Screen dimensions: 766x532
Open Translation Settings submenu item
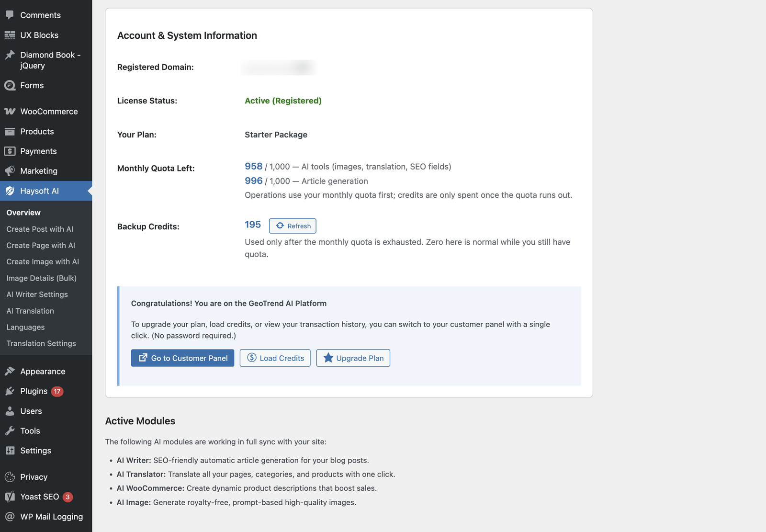[41, 343]
